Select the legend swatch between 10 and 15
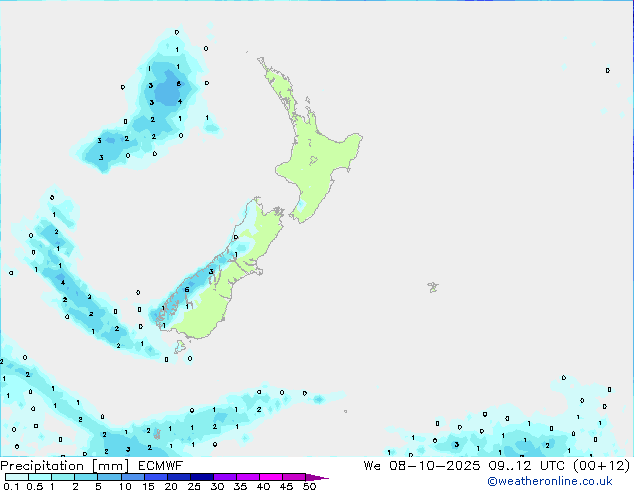Viewport: 634px width, 490px height. (x=132, y=477)
